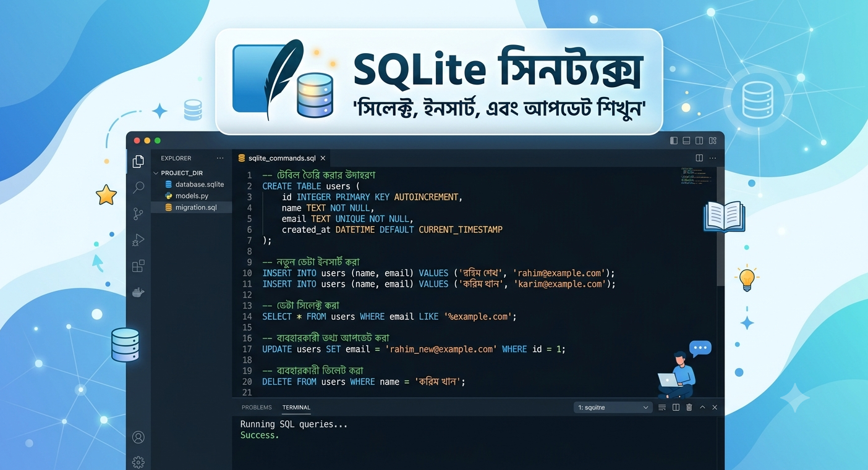Open the Accounts icon in activity bar
This screenshot has width=868, height=470.
tap(138, 437)
